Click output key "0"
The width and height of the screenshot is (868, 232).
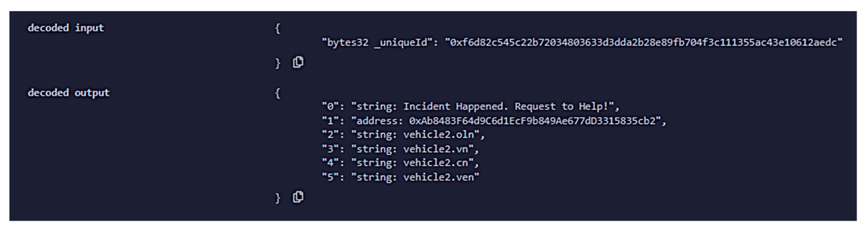coord(330,107)
